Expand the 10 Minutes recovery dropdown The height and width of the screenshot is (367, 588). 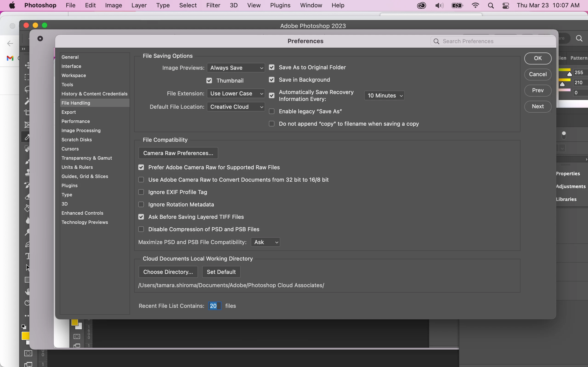click(384, 96)
